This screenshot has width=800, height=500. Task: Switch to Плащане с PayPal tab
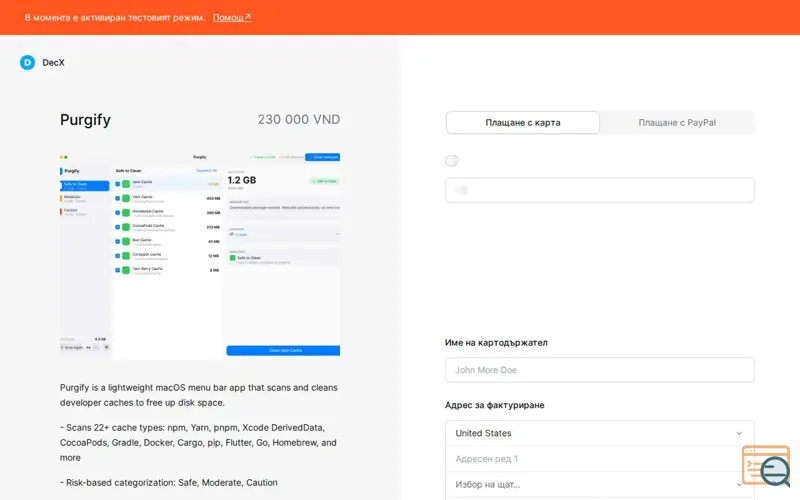point(677,122)
